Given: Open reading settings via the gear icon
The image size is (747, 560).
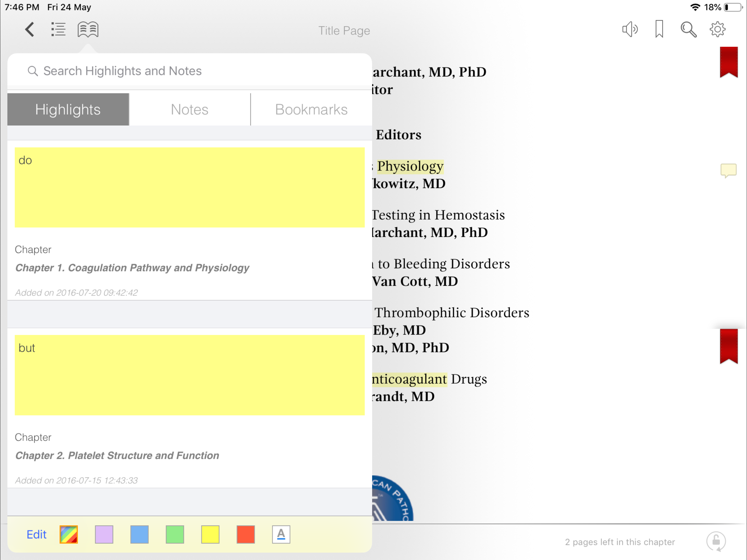Looking at the screenshot, I should [x=717, y=30].
